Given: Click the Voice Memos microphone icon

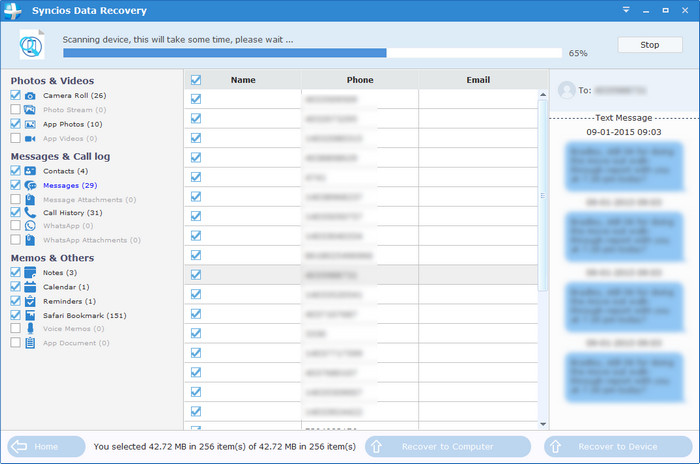Looking at the screenshot, I should (x=30, y=329).
